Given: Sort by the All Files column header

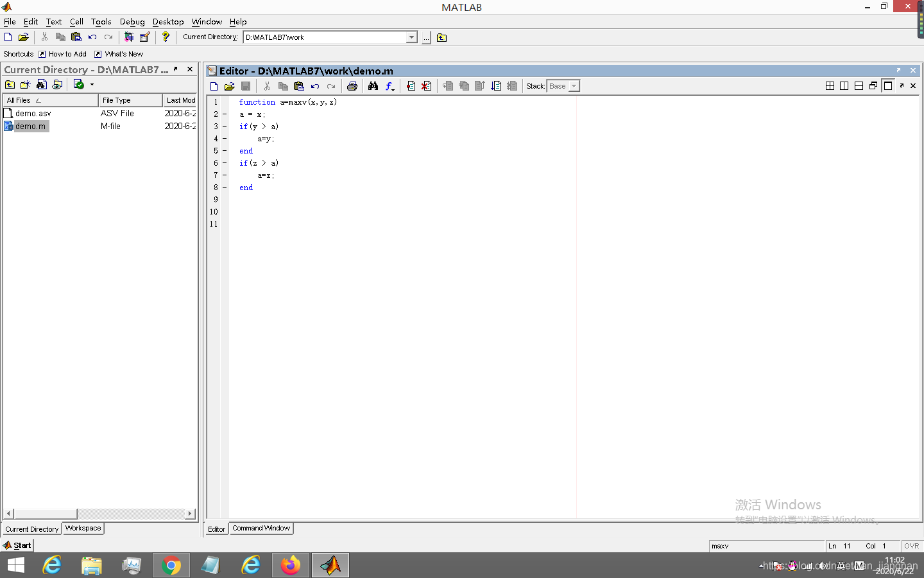Looking at the screenshot, I should tap(51, 100).
